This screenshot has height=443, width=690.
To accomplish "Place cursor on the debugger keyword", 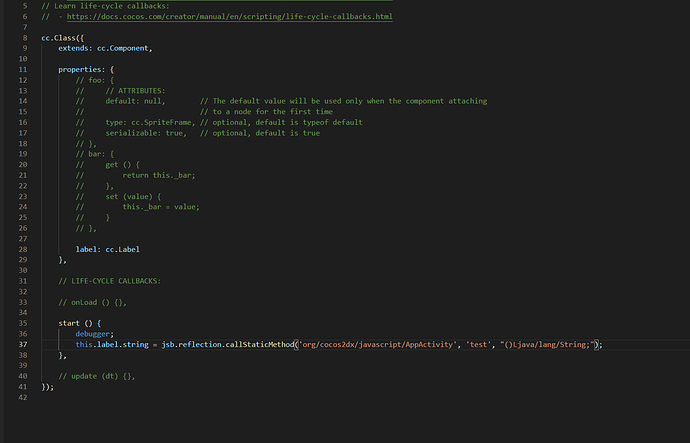I will coord(95,333).
